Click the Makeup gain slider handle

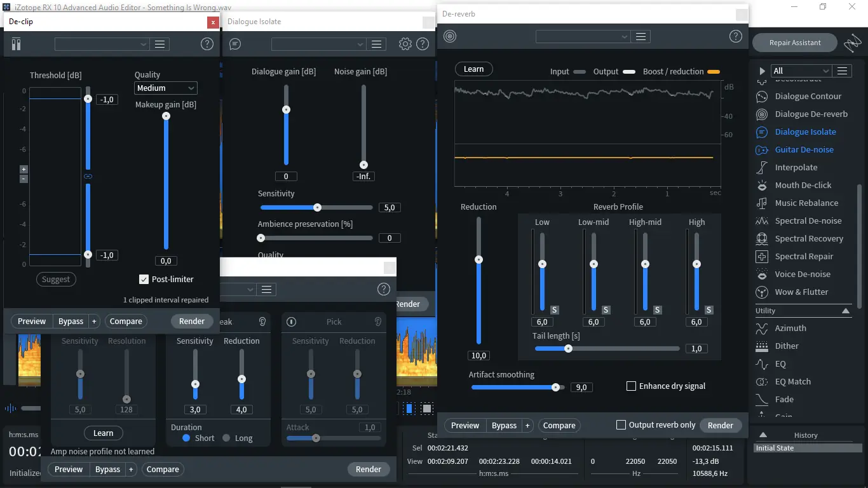point(166,116)
